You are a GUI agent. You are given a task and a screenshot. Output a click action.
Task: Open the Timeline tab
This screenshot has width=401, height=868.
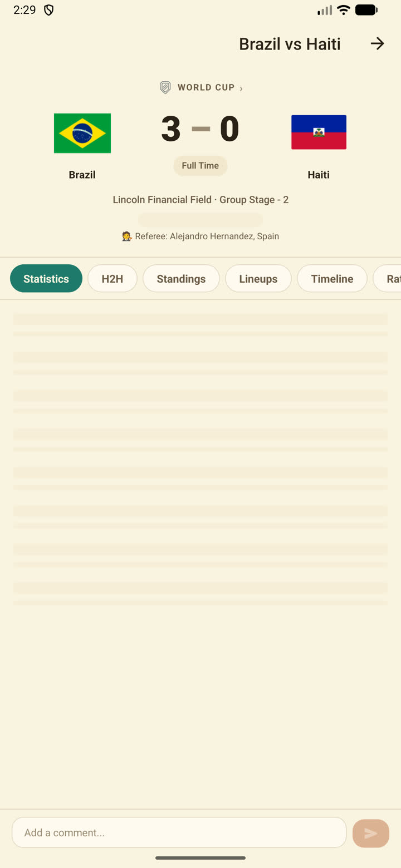coord(332,279)
